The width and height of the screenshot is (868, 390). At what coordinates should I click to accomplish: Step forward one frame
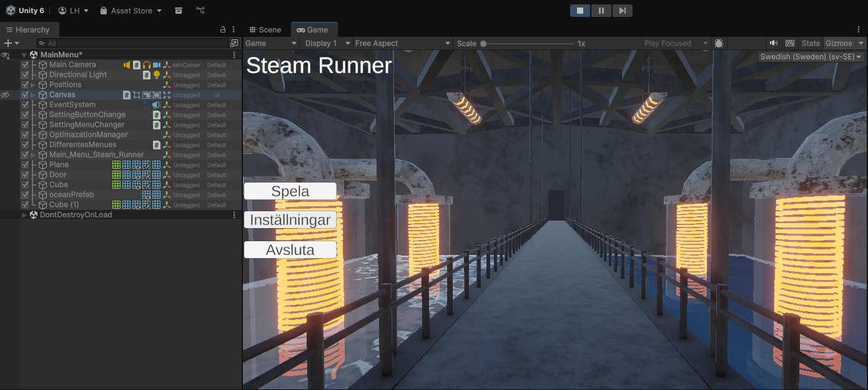coord(622,11)
